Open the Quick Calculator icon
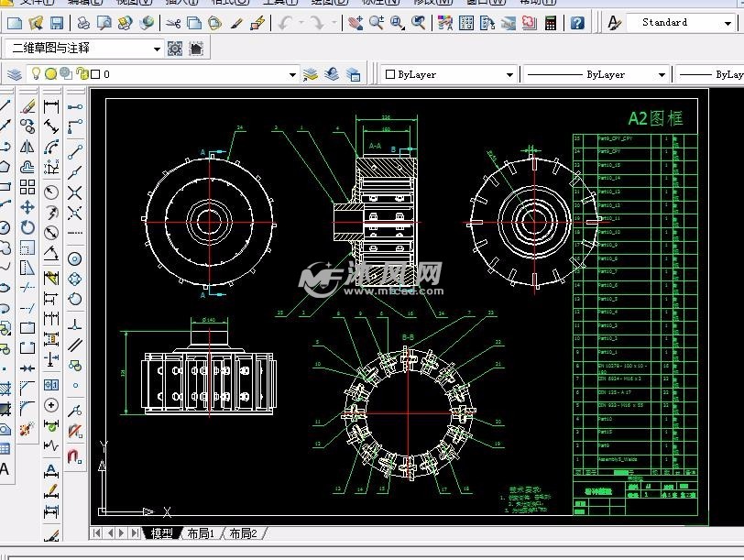The width and height of the screenshot is (744, 560). 551,22
